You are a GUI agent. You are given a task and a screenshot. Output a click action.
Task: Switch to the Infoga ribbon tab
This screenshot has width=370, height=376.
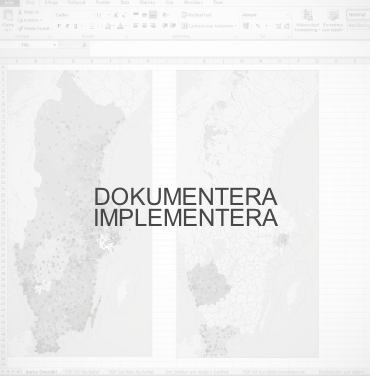[51, 2]
